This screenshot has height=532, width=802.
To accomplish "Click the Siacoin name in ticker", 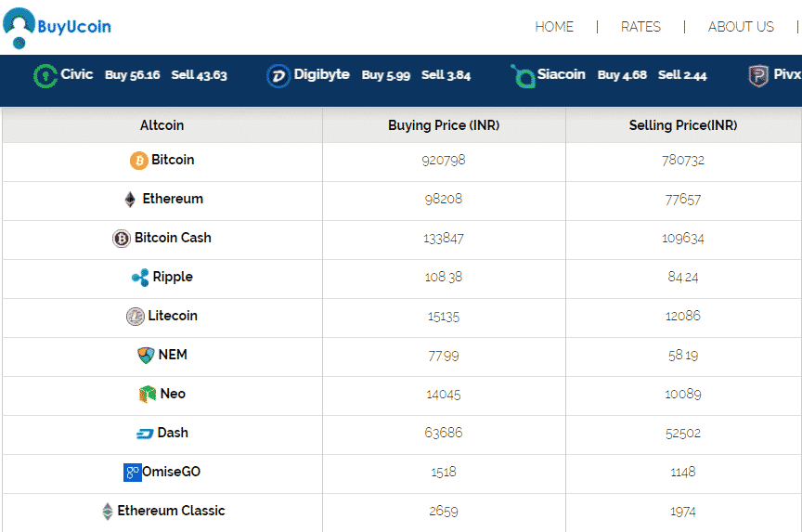I will point(561,74).
